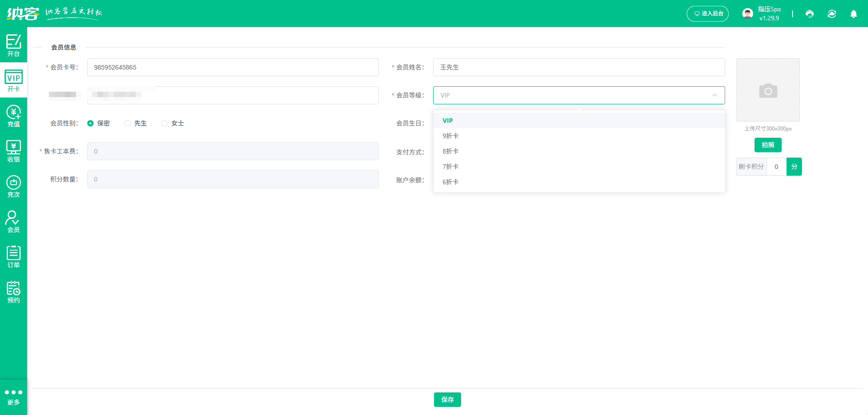
Task: Click the 充次 sidebar icon
Action: tap(14, 187)
